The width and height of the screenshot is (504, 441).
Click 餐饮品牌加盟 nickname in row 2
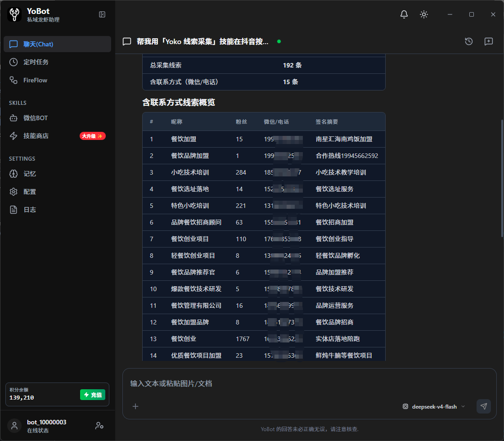click(x=190, y=156)
